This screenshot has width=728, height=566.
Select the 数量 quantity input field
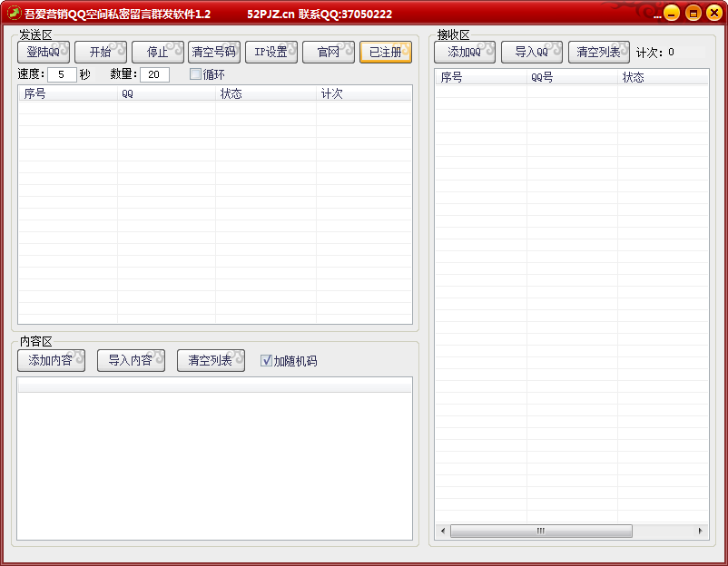coord(154,74)
